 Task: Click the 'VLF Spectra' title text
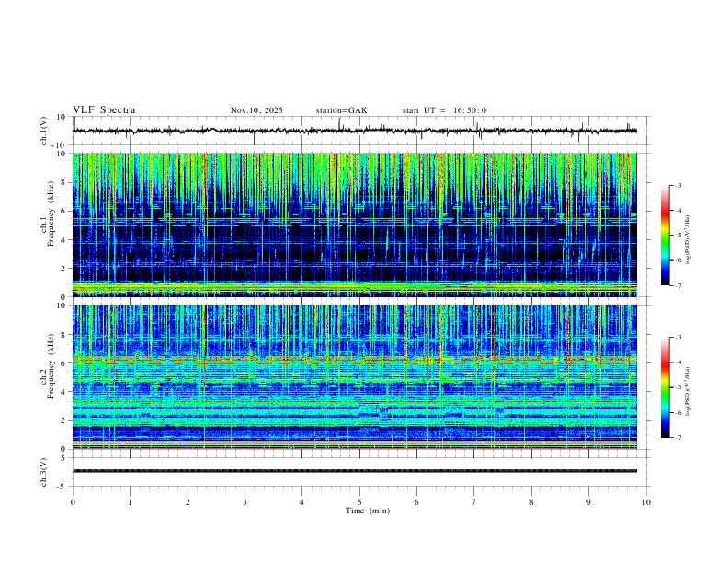pos(104,110)
